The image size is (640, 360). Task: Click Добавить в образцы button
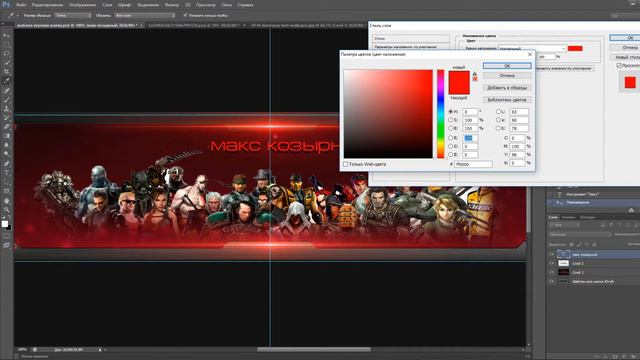pos(507,88)
